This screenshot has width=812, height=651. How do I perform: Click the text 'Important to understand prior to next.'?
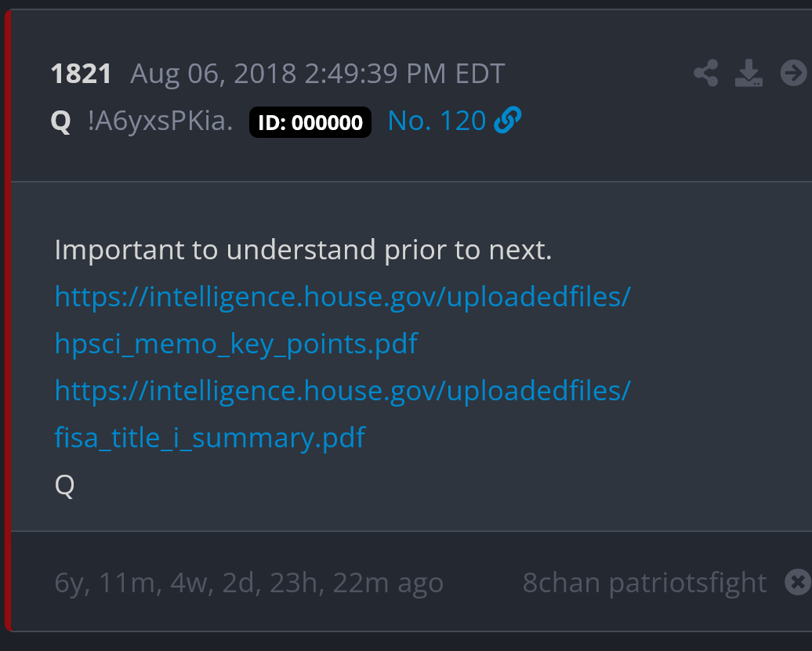pos(303,250)
